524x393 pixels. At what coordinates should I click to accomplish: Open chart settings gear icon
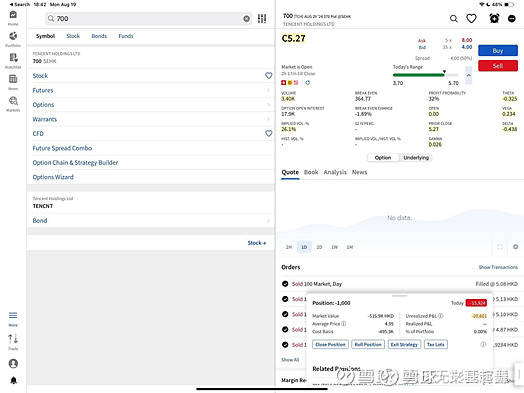(515, 247)
